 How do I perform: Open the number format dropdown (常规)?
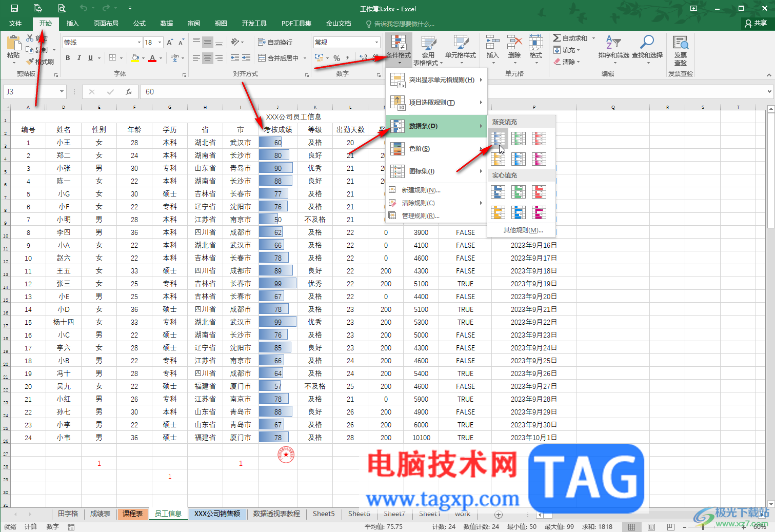pyautogui.click(x=376, y=42)
